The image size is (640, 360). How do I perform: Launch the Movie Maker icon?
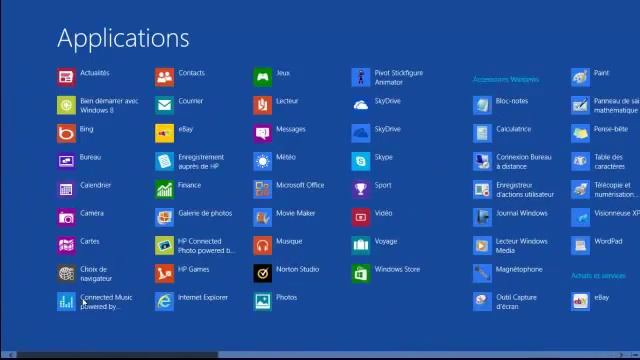262,218
